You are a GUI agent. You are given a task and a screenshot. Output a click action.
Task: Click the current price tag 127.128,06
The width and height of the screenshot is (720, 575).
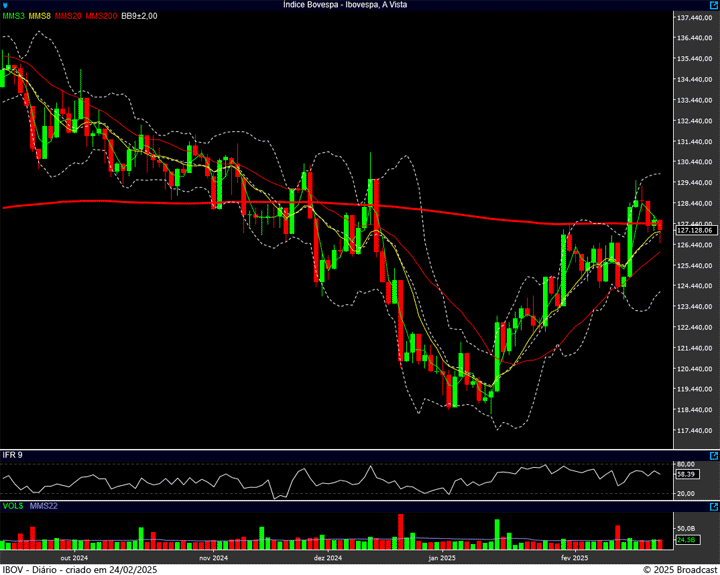coord(693,230)
